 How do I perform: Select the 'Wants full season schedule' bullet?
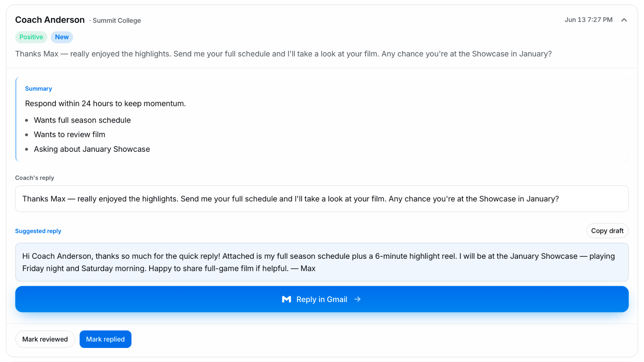point(82,120)
